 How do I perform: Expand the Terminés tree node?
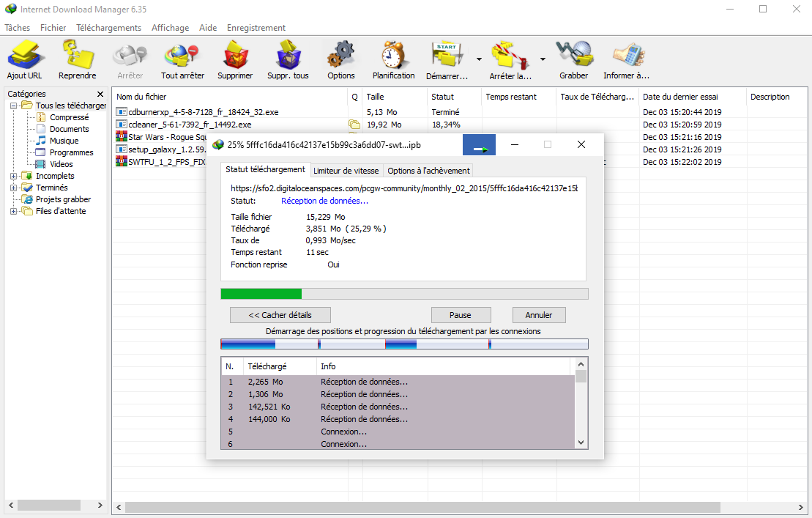pos(13,188)
